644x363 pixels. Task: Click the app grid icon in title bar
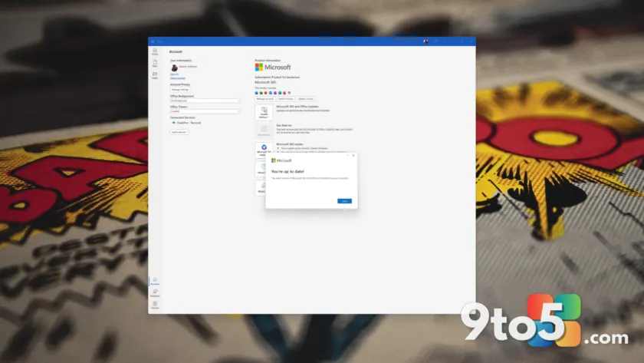click(153, 41)
